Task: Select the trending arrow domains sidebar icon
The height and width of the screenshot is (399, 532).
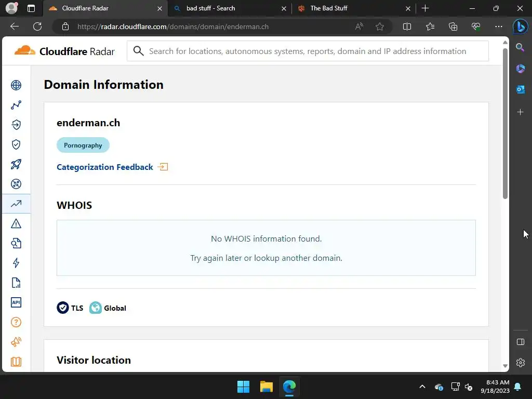Action: point(16,204)
